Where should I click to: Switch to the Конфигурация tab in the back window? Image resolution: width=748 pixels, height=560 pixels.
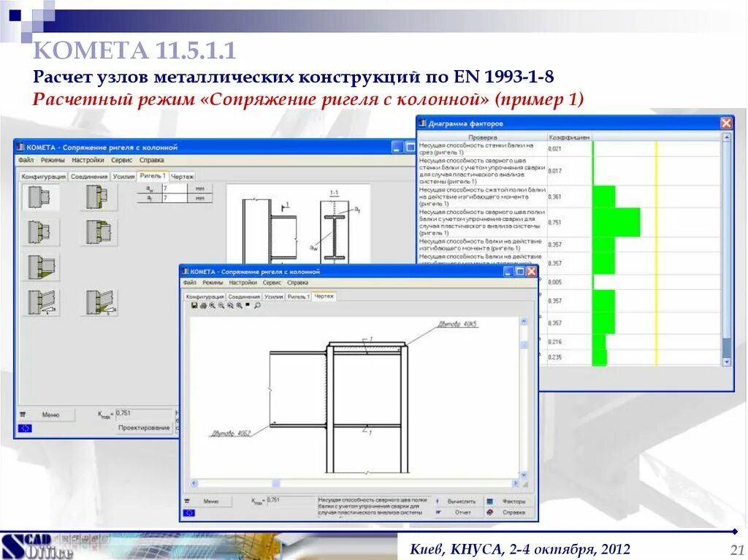point(43,177)
